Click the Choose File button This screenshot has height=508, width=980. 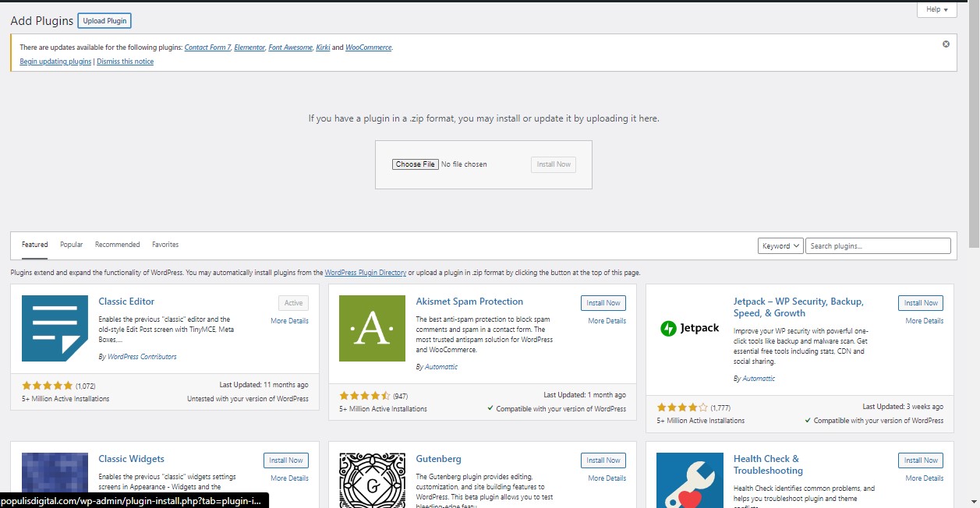(415, 164)
